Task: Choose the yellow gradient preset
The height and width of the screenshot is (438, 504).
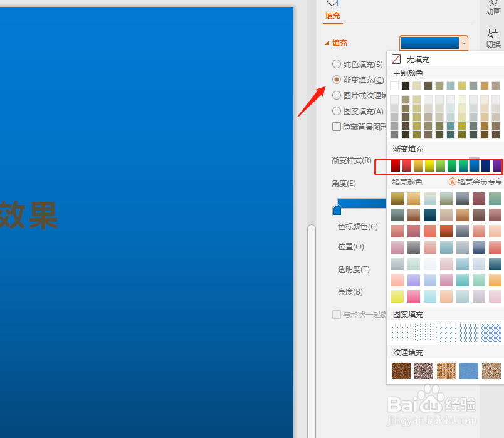Action: click(429, 166)
